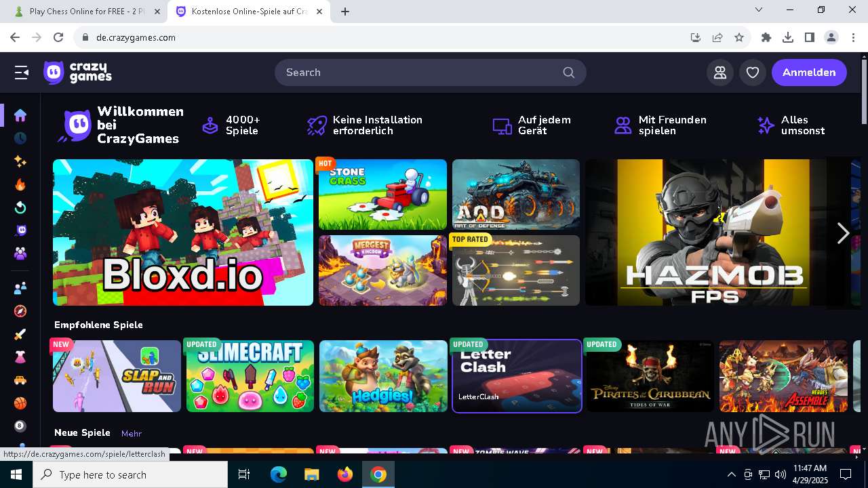Click the search magnifier icon
The image size is (868, 488).
tap(568, 73)
